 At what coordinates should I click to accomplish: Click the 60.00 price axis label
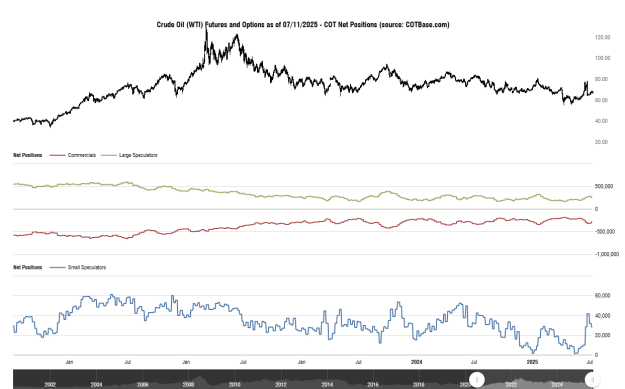[x=601, y=100]
